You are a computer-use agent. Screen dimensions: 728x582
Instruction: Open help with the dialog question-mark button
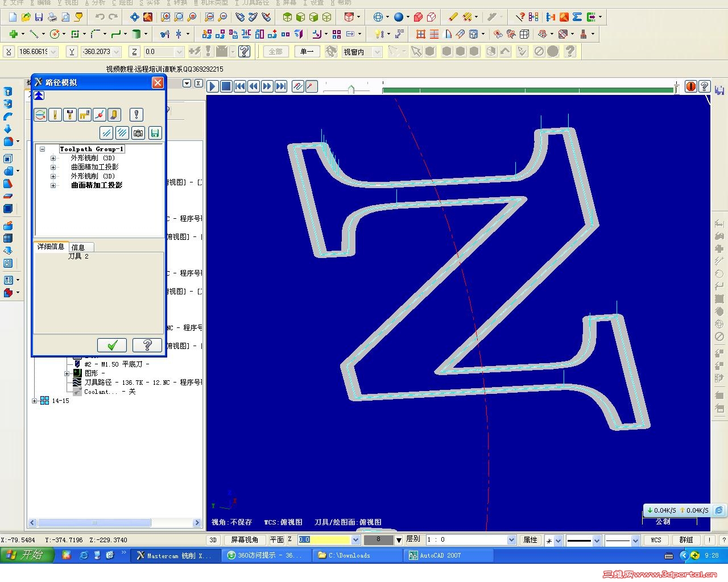147,345
